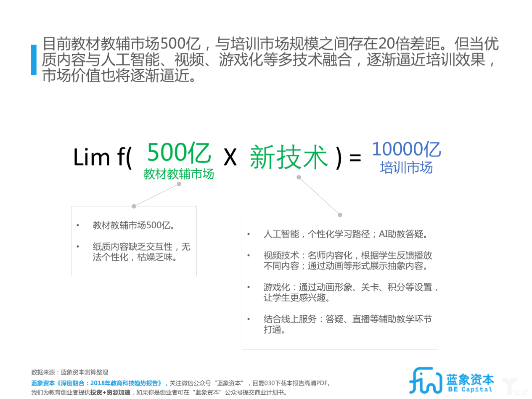
Task: Click the 游戏化 bullet in right box
Action: 351,292
